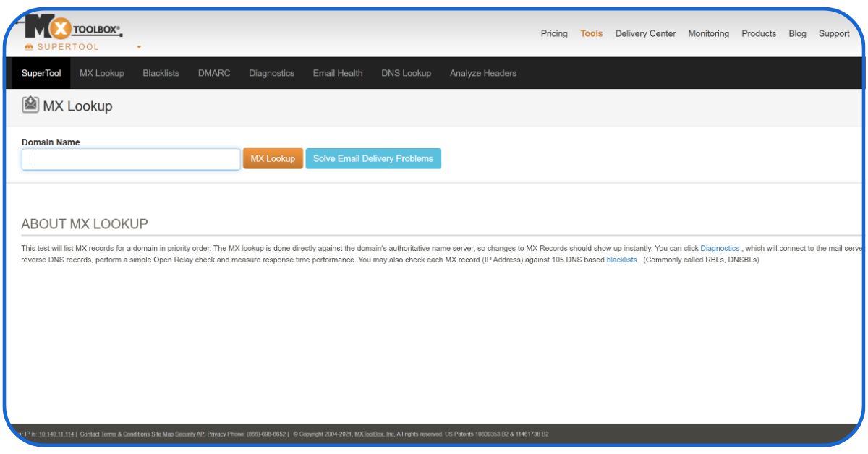Viewport: 868px width, 454px height.
Task: Select the SuperTool tab
Action: click(x=41, y=73)
